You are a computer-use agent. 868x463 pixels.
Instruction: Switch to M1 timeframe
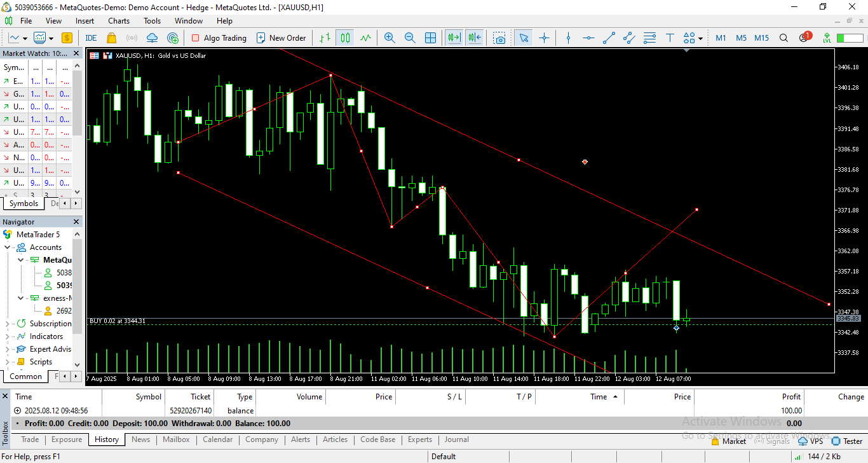click(721, 38)
